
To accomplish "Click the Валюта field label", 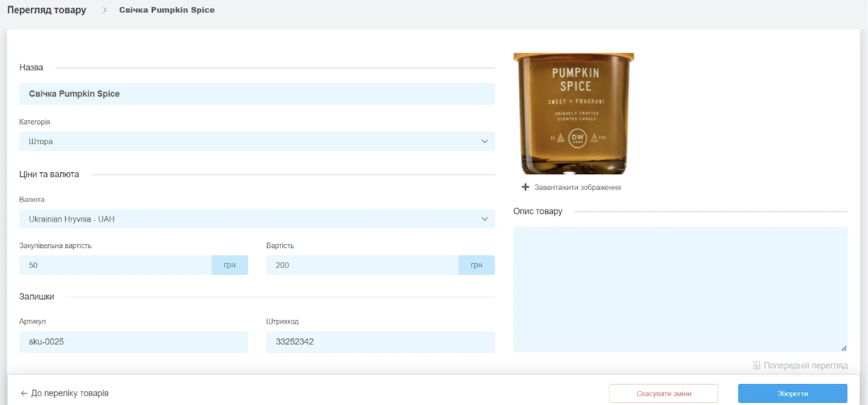I will pyautogui.click(x=32, y=200).
